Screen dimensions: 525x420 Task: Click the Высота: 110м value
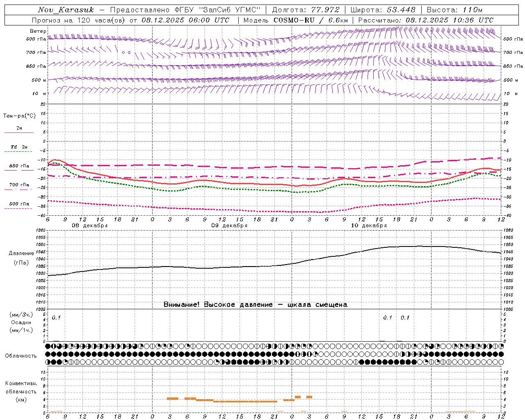[454, 10]
